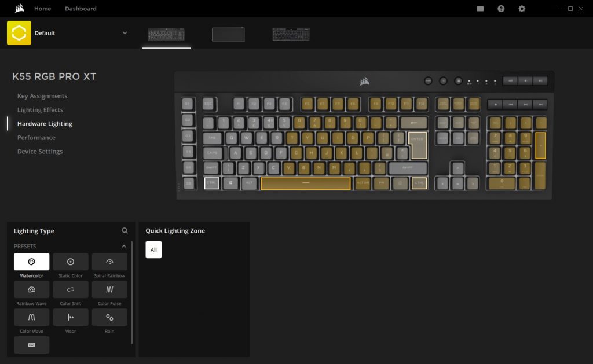Select the F1 key on keyboard preview
This screenshot has height=364, width=593.
pos(239,104)
